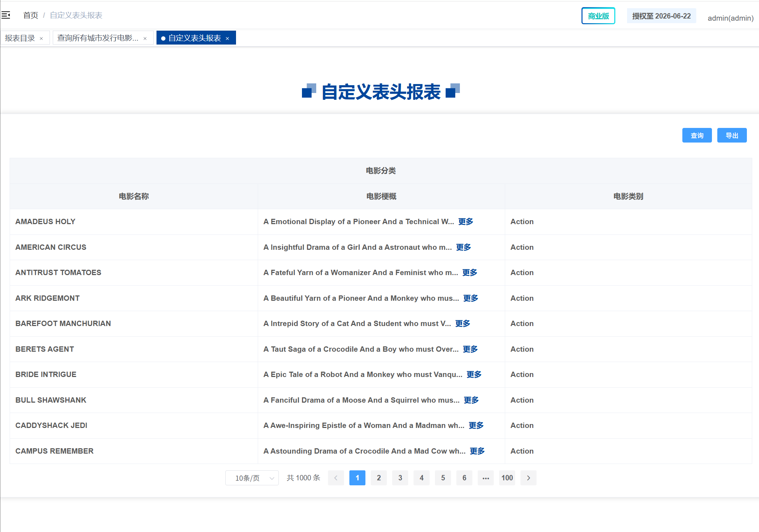Click the pagination ellipsis jump button
The height and width of the screenshot is (532, 759).
click(x=486, y=478)
